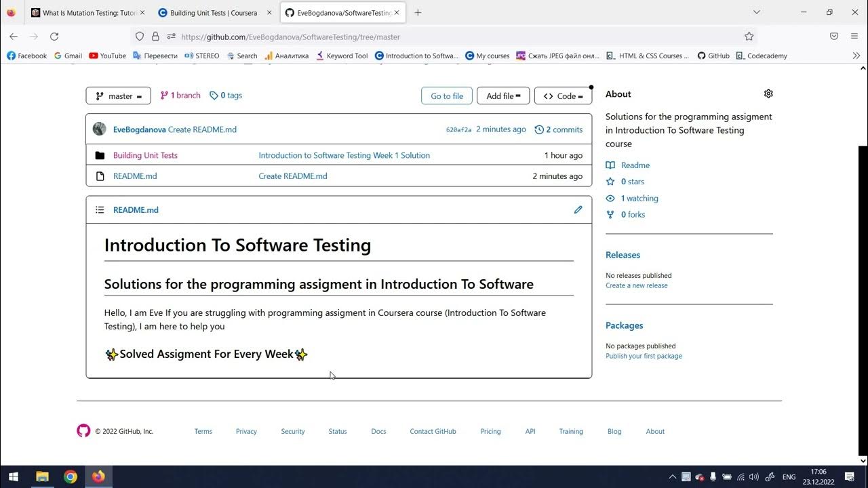The width and height of the screenshot is (868, 488).
Task: Open the Building Unit Tests folder
Action: 145,155
